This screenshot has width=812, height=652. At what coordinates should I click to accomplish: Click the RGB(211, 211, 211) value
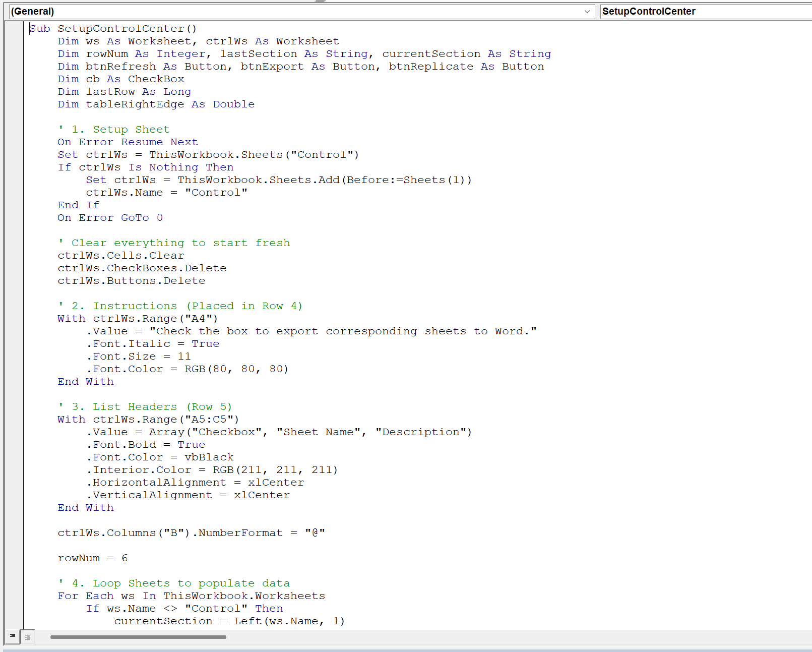point(275,469)
